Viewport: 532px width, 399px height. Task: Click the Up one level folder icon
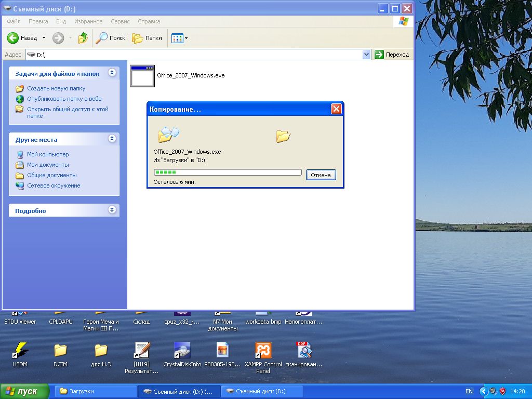[83, 37]
